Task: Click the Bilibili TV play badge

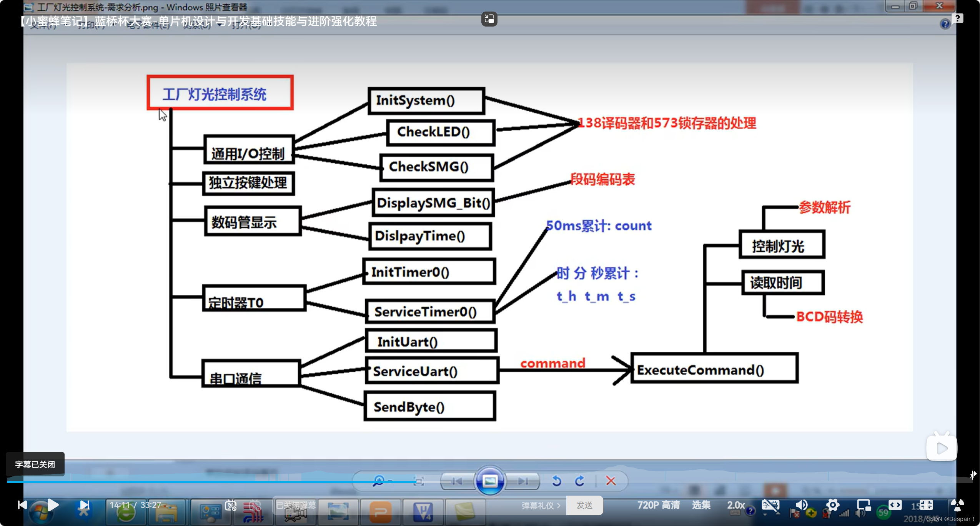Action: coord(942,448)
